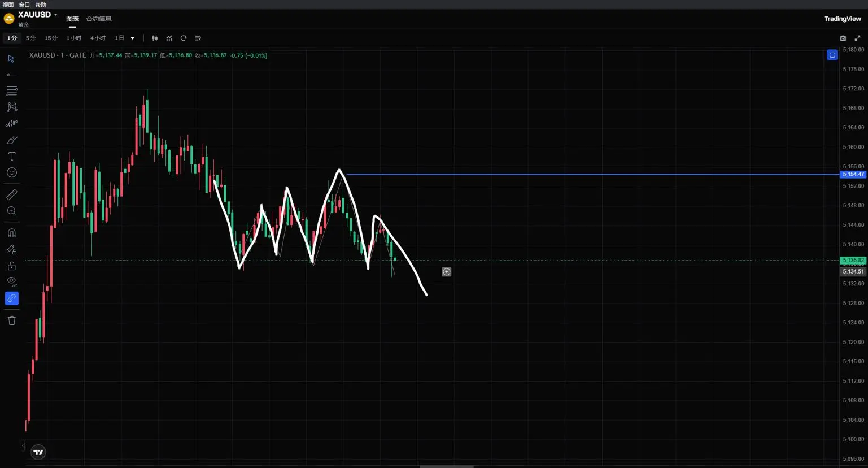Switch to the 1分 timeframe
The height and width of the screenshot is (468, 868).
click(x=12, y=38)
